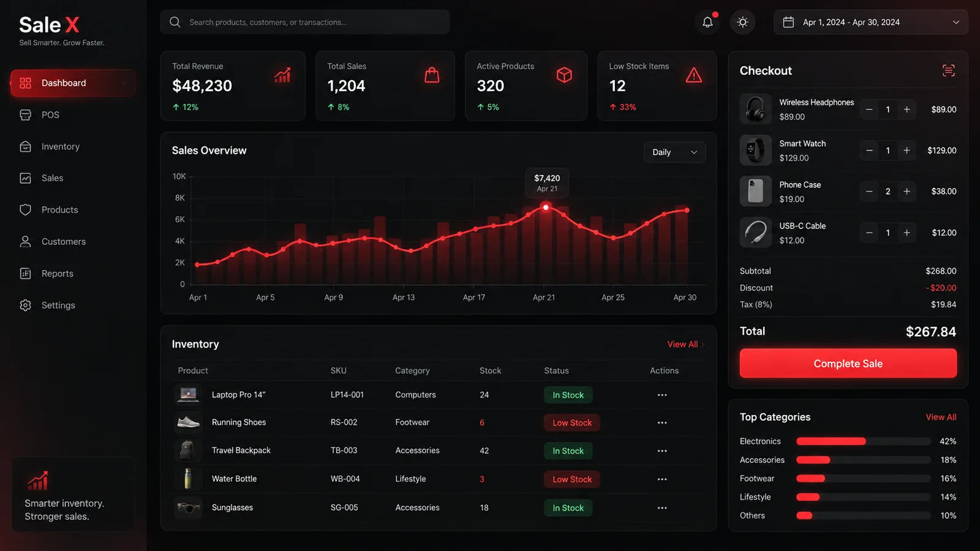Click the Active Products cube icon

pyautogui.click(x=564, y=75)
